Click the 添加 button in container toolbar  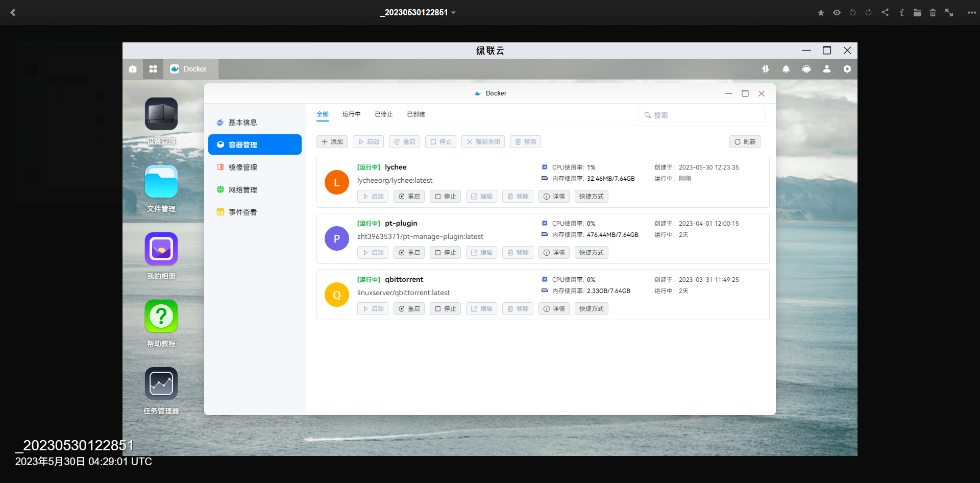[x=332, y=142]
